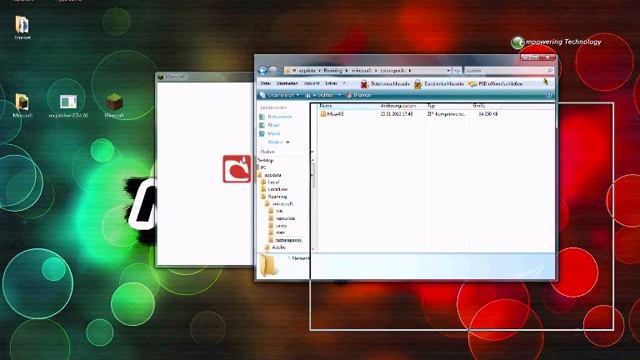Sort files by the Name column header
Viewport: 640px width, 360px height.
point(349,106)
